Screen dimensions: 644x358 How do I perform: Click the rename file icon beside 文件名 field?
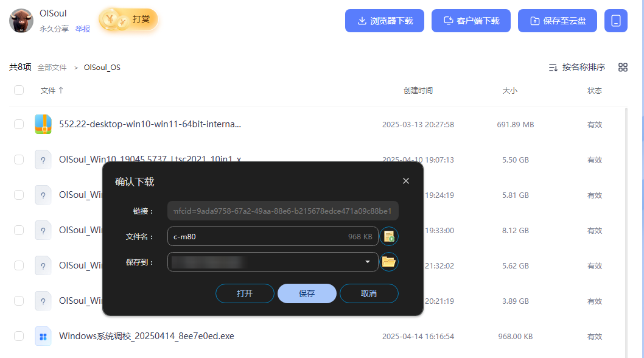tap(388, 236)
